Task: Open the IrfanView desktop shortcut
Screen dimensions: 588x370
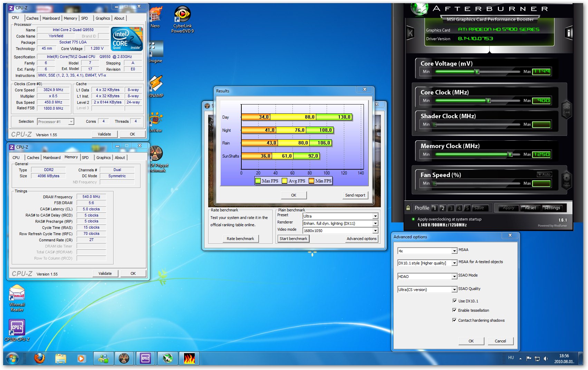Action: coord(156,122)
